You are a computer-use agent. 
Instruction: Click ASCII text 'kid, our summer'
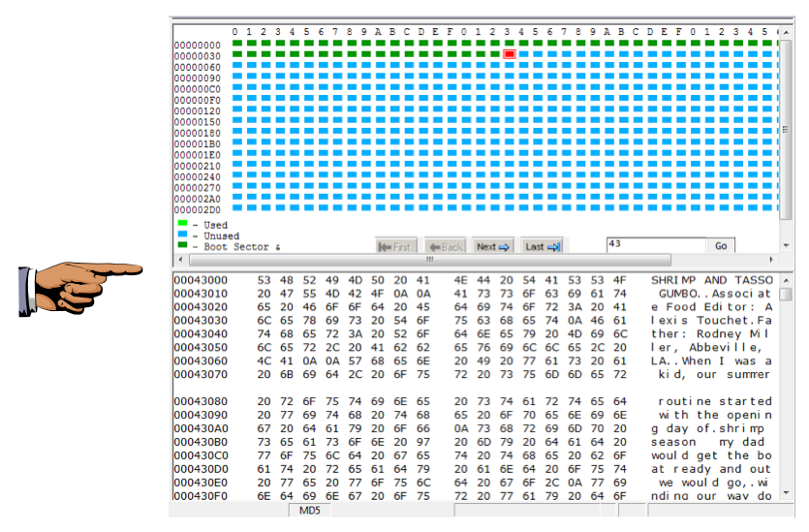[714, 374]
